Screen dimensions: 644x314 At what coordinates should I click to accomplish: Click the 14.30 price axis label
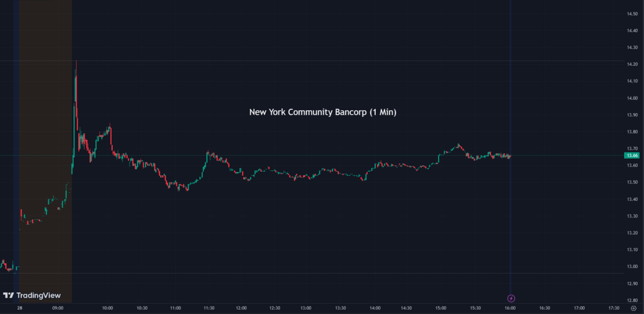point(632,47)
